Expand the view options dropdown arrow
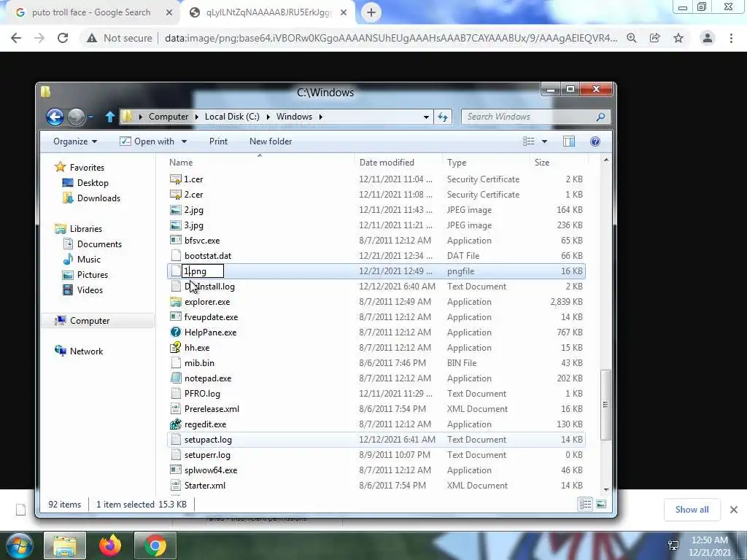 pos(544,141)
